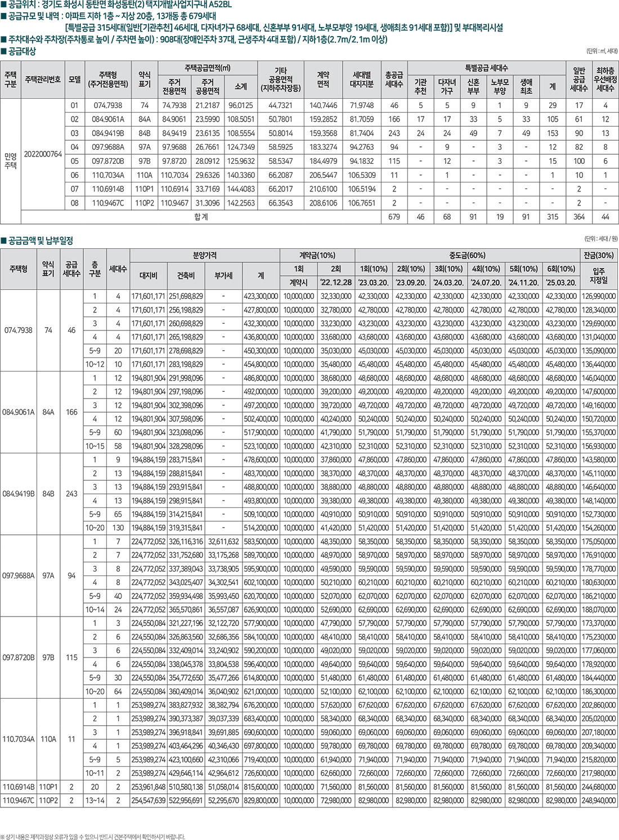
Task: Click balance amount 126,990,000
Action: click(x=599, y=296)
